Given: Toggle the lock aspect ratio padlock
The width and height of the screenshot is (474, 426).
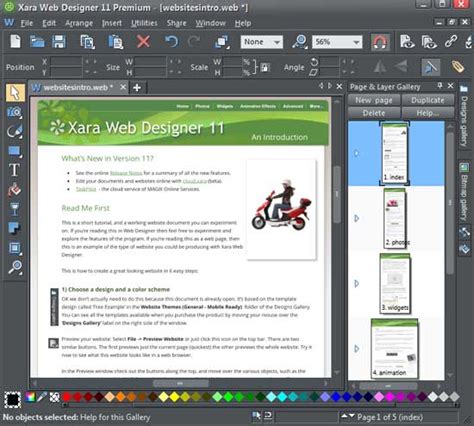Looking at the screenshot, I should [x=265, y=67].
